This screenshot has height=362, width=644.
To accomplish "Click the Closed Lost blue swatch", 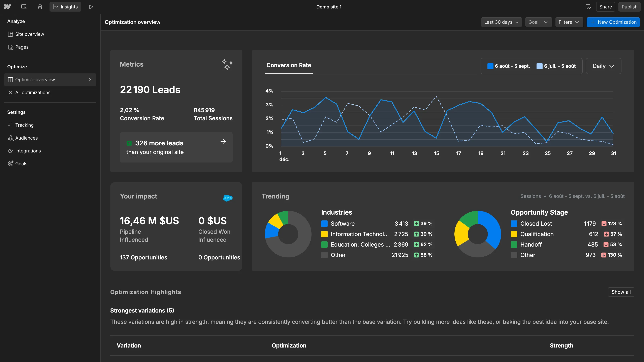I will tap(514, 224).
